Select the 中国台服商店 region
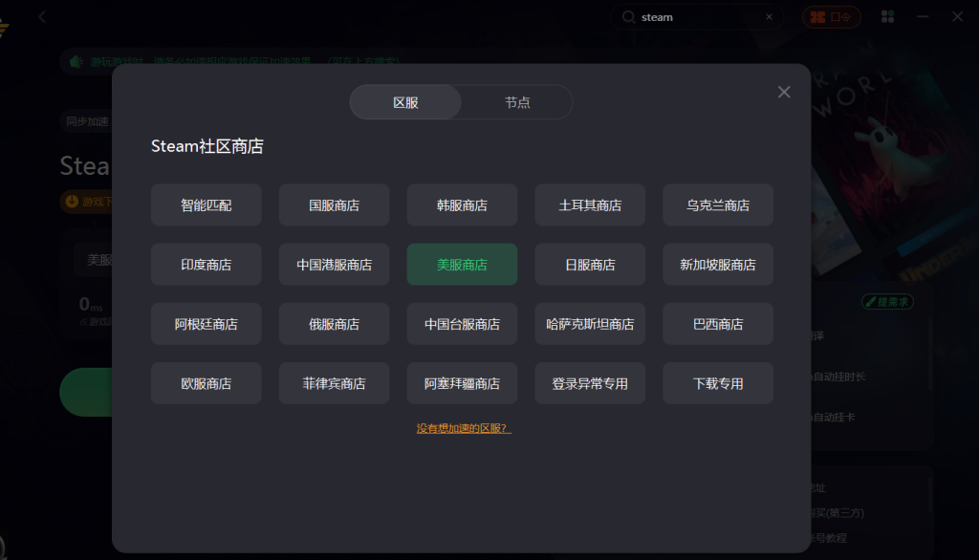The height and width of the screenshot is (560, 979). click(x=462, y=323)
